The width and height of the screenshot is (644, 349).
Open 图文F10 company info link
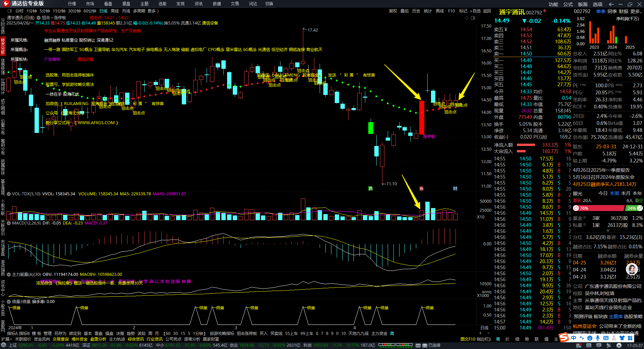point(468,339)
